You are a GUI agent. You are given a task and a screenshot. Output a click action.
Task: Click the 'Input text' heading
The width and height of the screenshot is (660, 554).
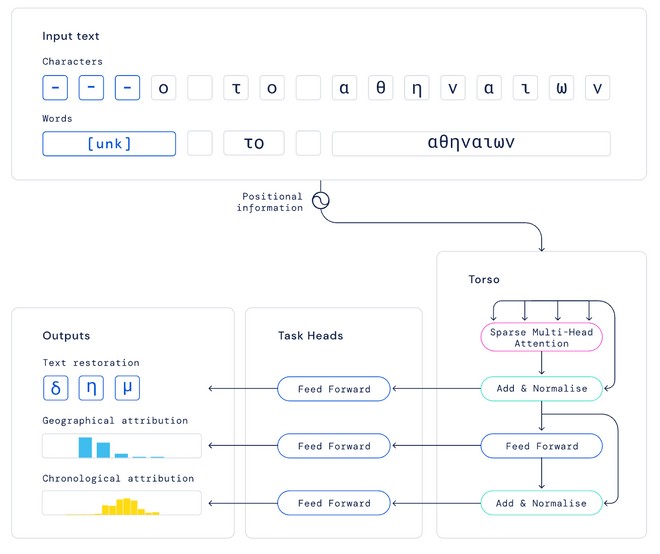point(71,36)
